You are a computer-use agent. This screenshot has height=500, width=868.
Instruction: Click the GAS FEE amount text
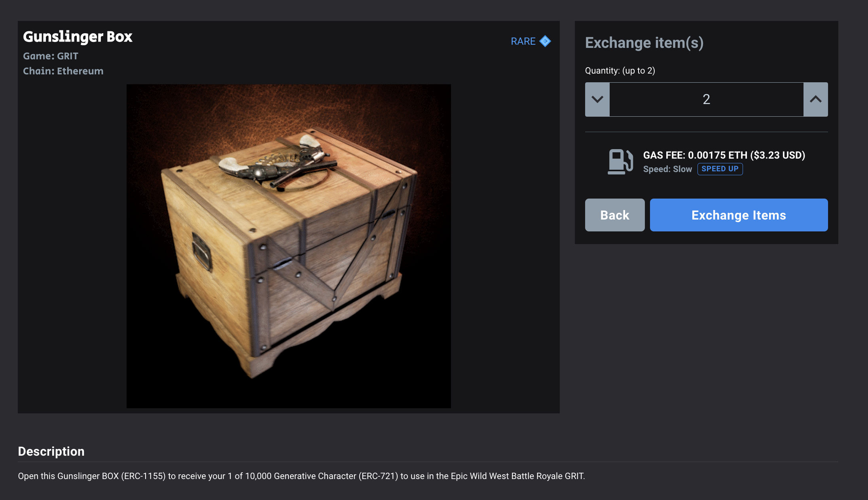(724, 155)
